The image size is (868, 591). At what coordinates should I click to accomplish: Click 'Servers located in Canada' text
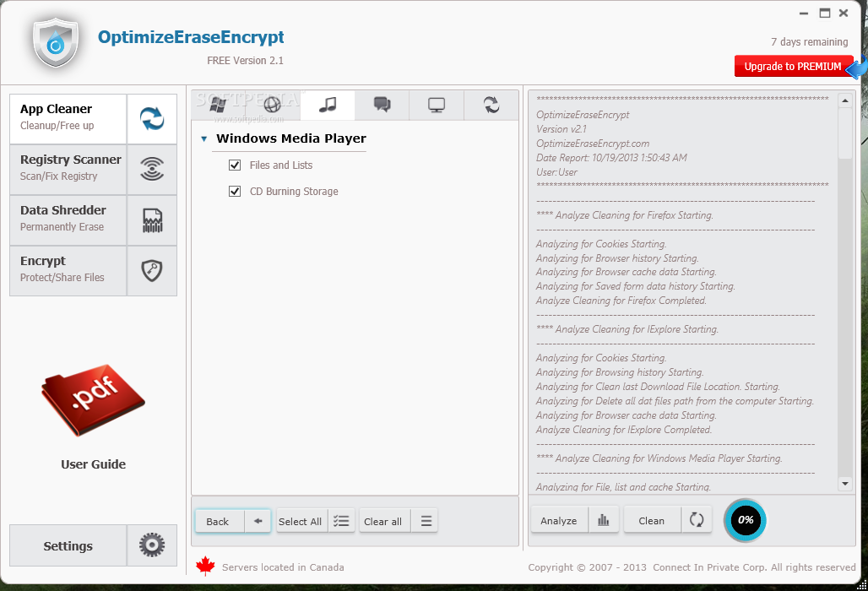tap(283, 567)
